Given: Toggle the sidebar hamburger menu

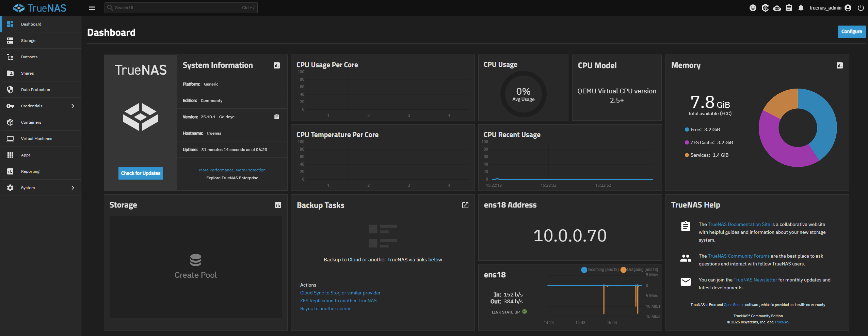Looking at the screenshot, I should [x=92, y=8].
